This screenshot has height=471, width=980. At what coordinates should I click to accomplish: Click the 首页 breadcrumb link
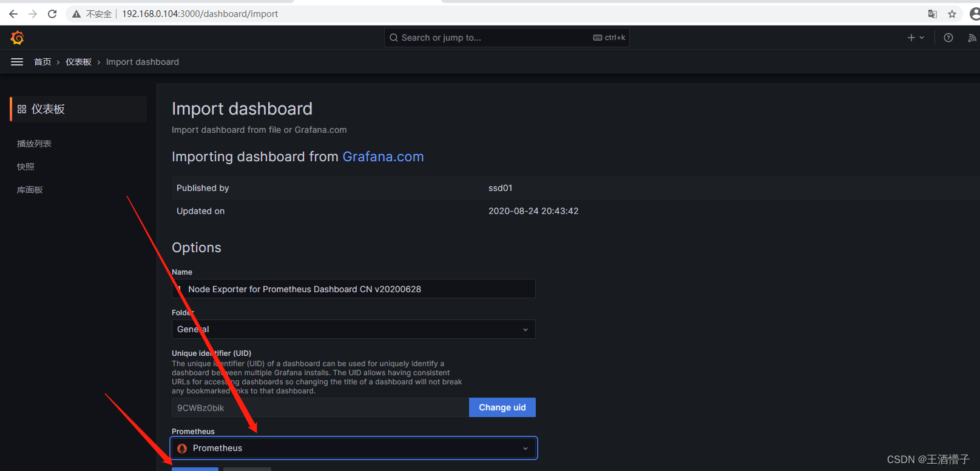click(x=42, y=62)
